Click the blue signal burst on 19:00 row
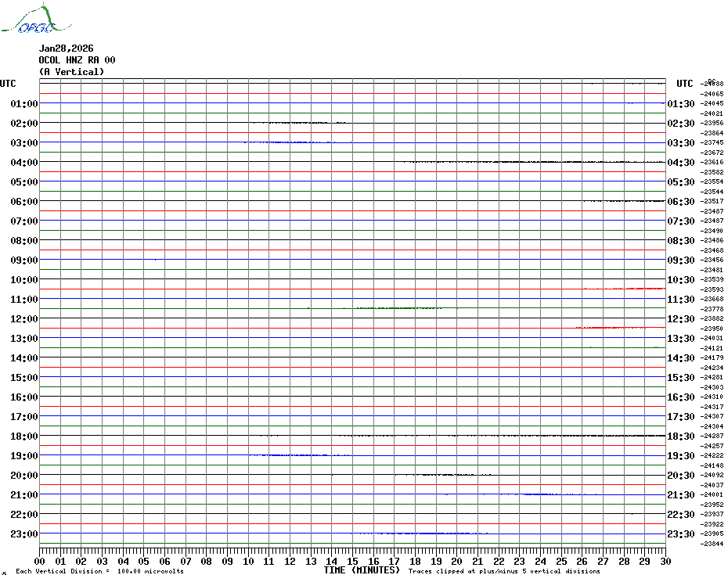This screenshot has width=728, height=582. [297, 454]
